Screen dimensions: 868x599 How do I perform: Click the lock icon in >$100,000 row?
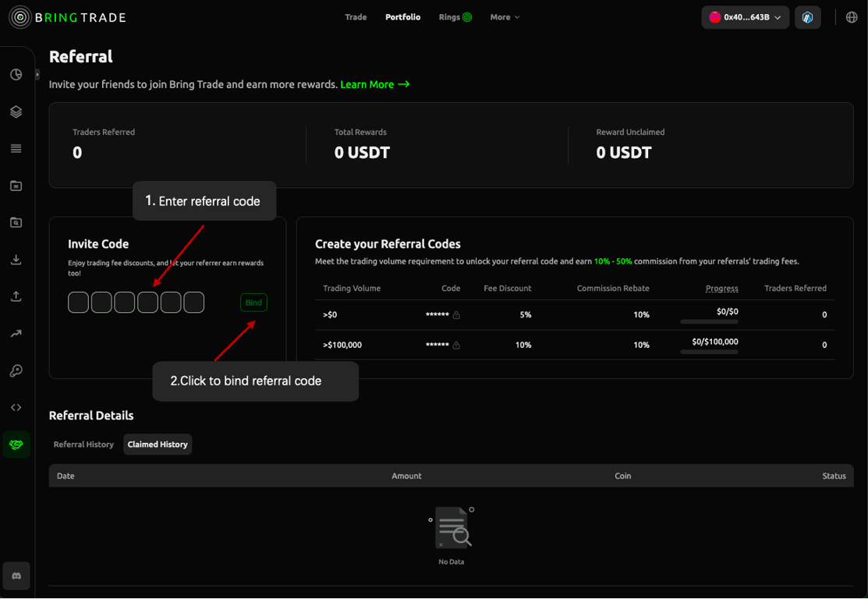pos(456,346)
